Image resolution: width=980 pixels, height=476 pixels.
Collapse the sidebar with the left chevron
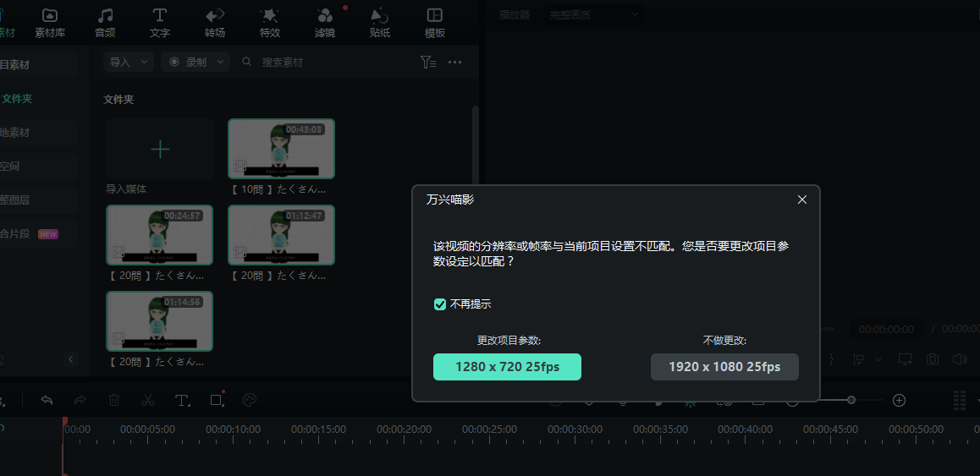tap(70, 359)
